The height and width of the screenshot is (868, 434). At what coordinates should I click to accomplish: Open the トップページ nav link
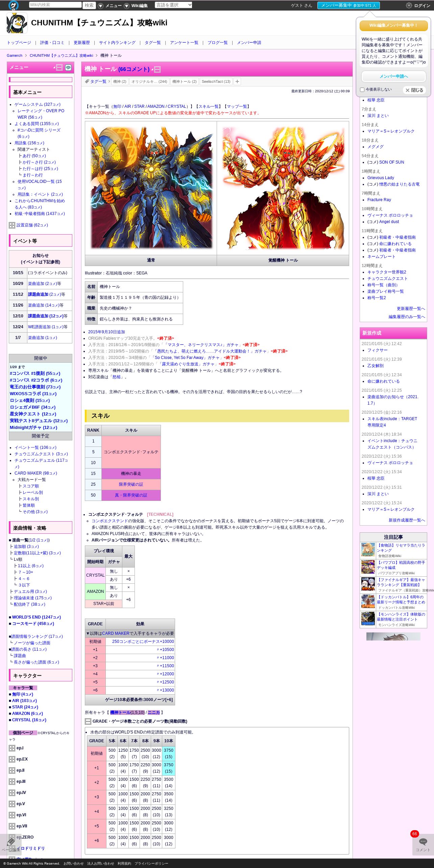19,43
